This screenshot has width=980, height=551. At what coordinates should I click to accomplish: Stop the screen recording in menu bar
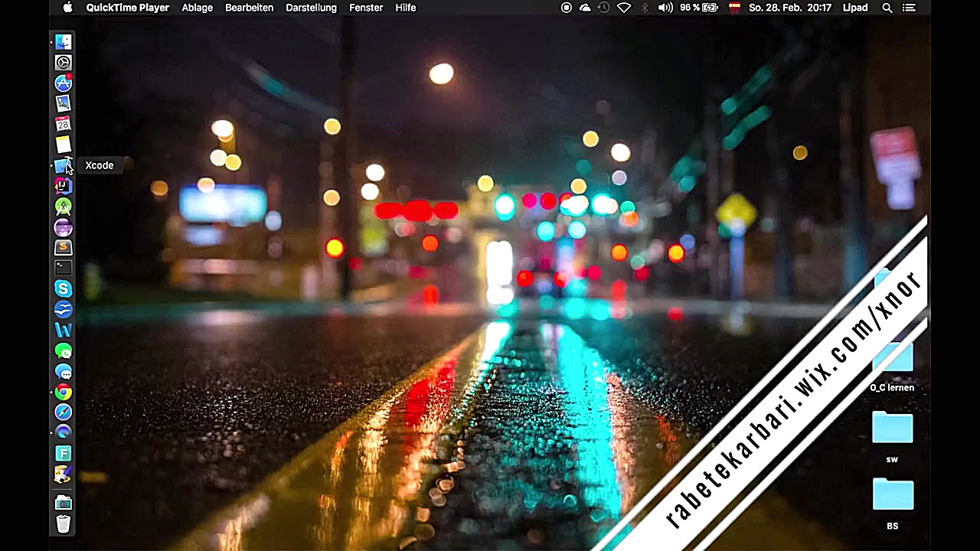click(x=567, y=8)
